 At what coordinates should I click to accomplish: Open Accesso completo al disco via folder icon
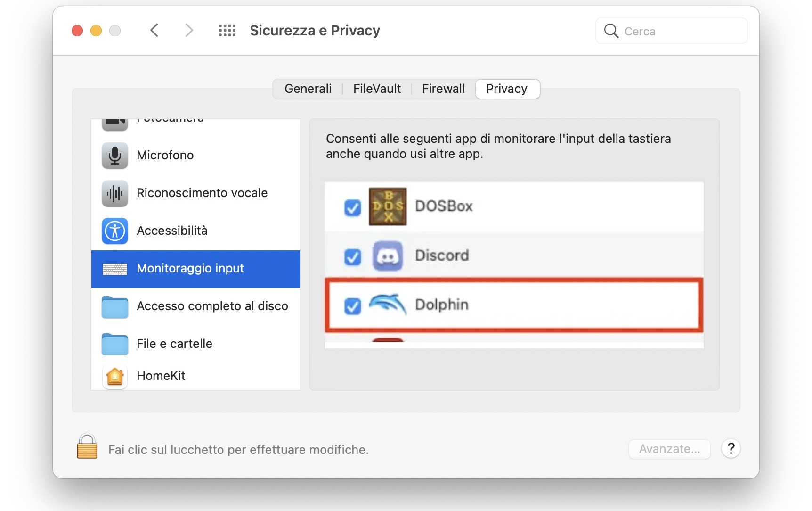(x=114, y=306)
